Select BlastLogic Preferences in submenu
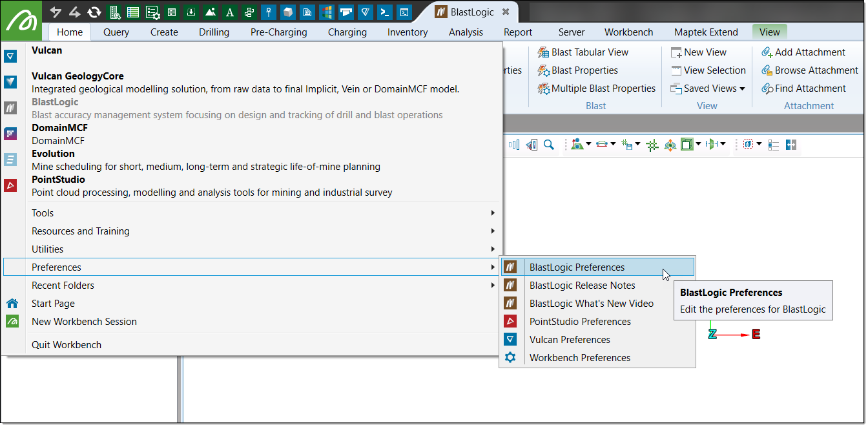 pos(598,267)
